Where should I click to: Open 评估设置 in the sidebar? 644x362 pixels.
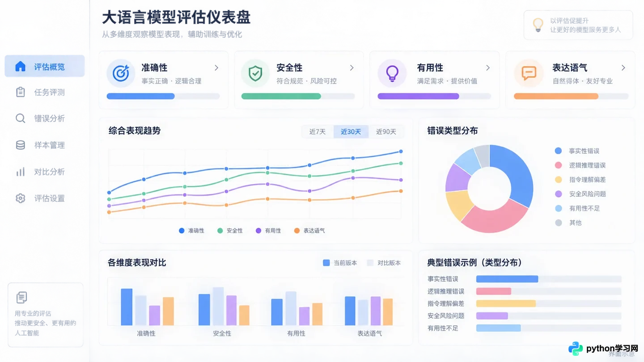pos(44,198)
